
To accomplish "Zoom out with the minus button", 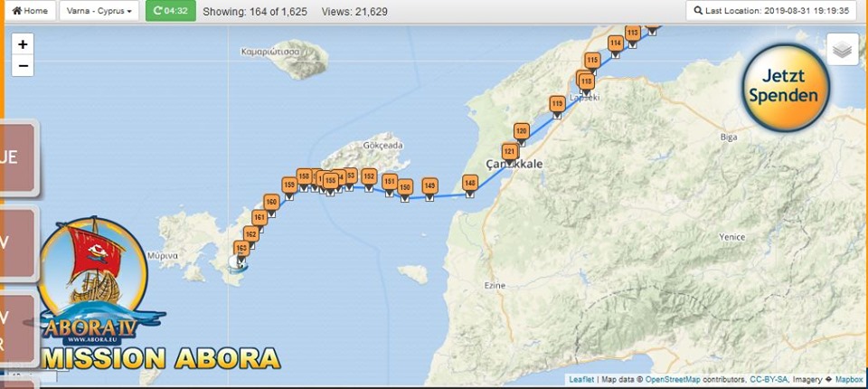I will (23, 66).
